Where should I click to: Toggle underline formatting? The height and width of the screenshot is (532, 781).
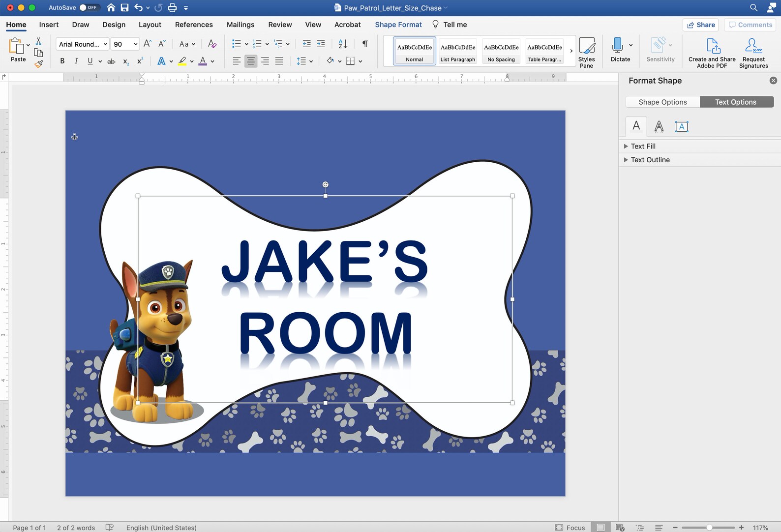[x=90, y=61]
